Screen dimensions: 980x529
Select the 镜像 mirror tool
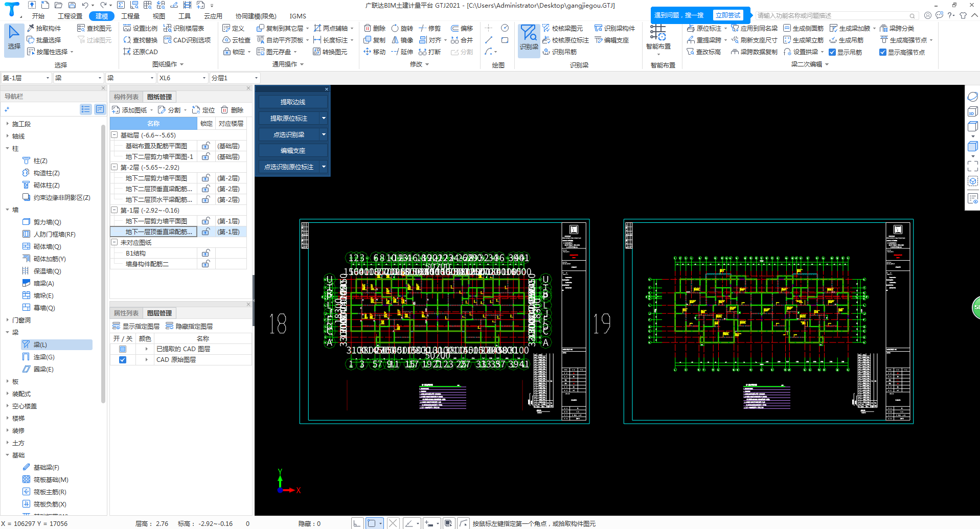click(x=402, y=40)
